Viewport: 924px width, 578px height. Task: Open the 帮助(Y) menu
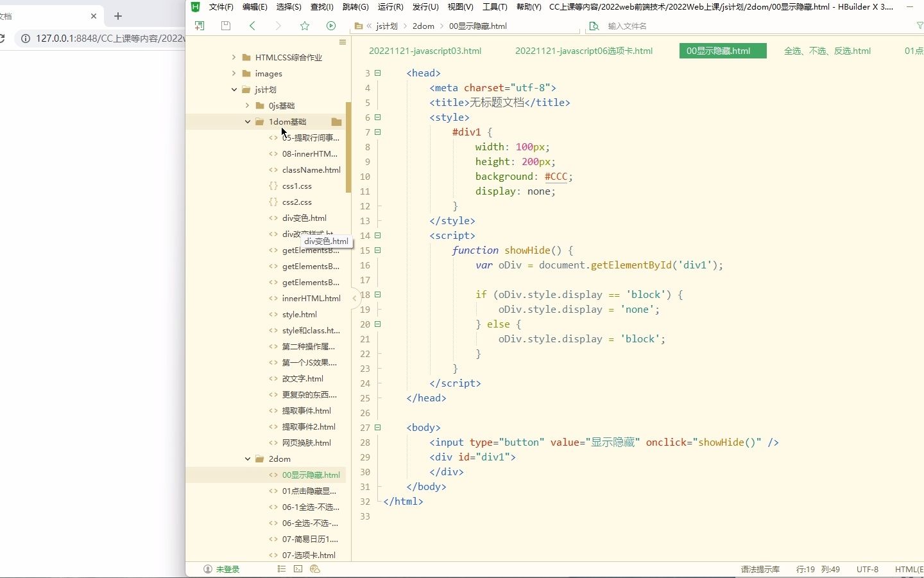point(529,6)
